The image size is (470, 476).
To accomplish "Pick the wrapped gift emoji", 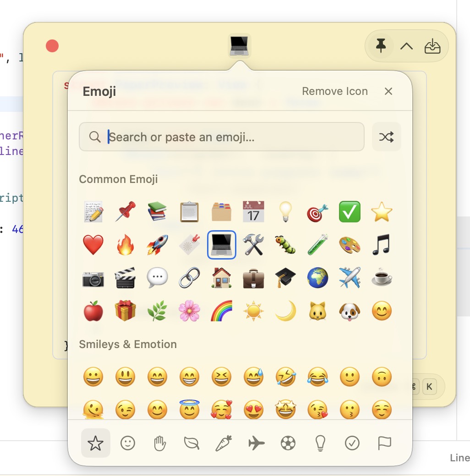I will click(126, 311).
